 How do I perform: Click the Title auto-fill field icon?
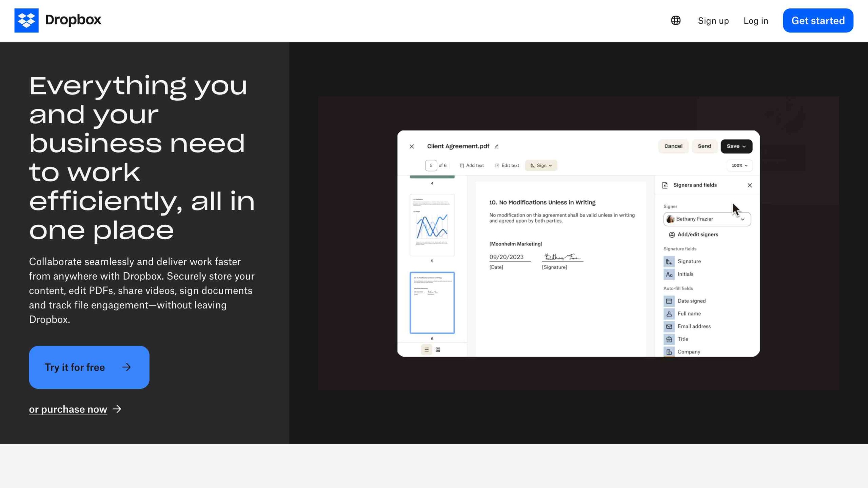(x=669, y=339)
